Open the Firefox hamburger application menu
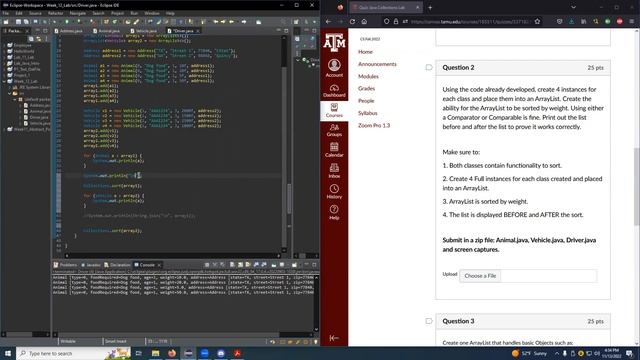 coord(631,22)
